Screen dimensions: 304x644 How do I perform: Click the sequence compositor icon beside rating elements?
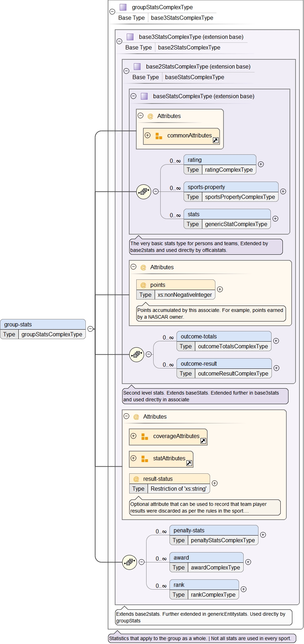[x=143, y=192]
